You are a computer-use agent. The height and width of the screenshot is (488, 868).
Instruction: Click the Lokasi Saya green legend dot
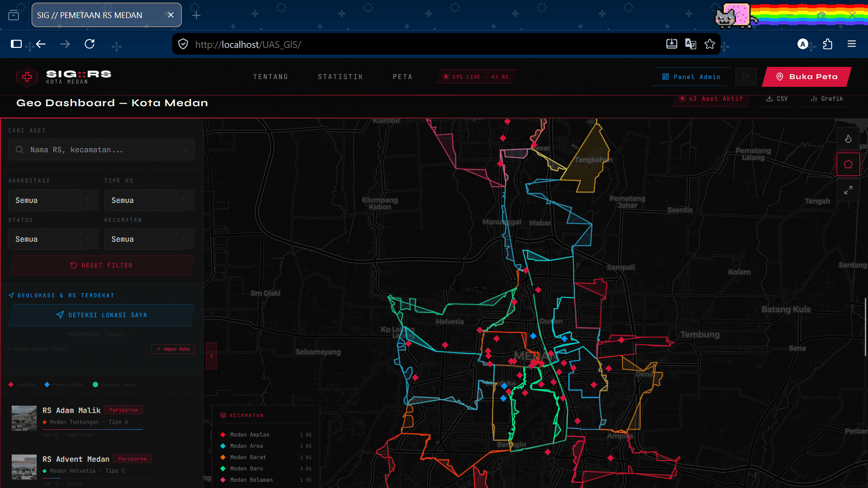point(95,385)
